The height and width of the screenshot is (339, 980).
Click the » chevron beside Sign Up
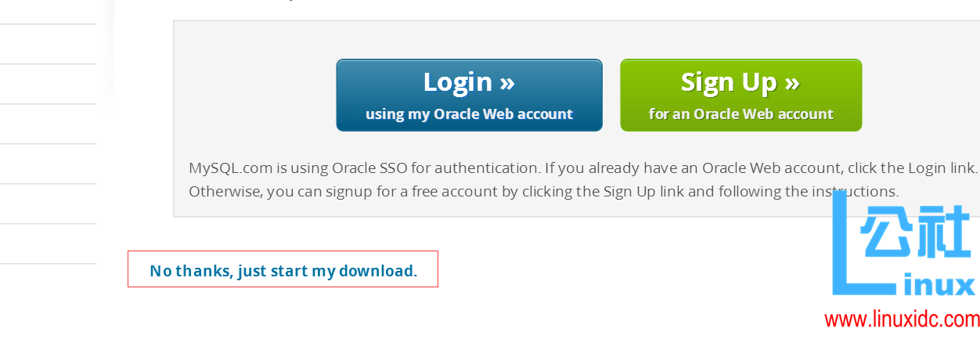791,82
